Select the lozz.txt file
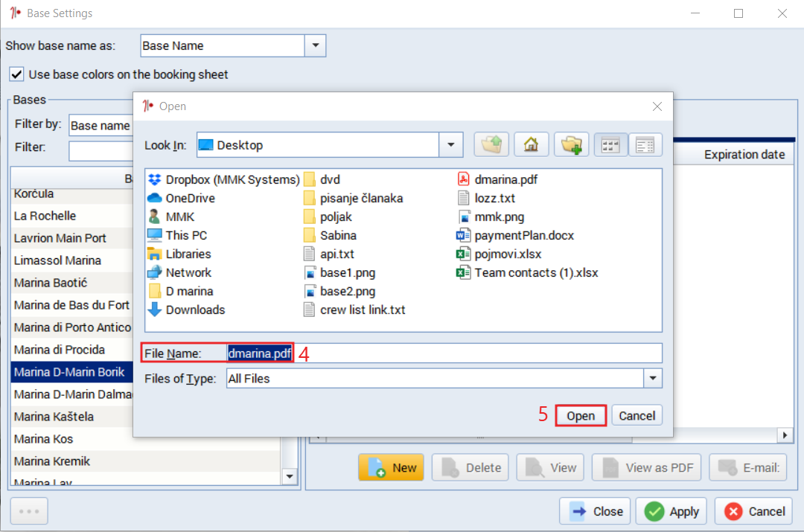The image size is (804, 532). click(486, 199)
